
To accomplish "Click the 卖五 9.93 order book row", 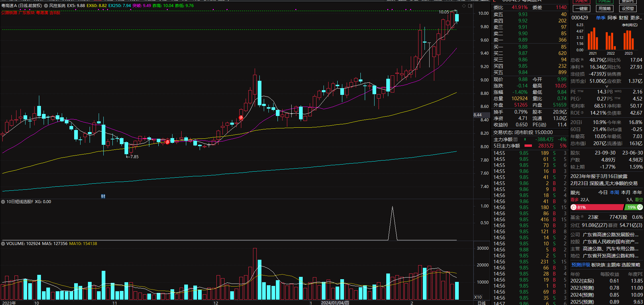I will click(530, 14).
